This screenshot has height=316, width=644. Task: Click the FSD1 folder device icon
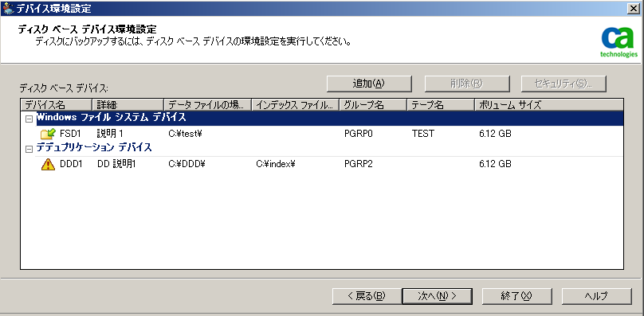49,134
